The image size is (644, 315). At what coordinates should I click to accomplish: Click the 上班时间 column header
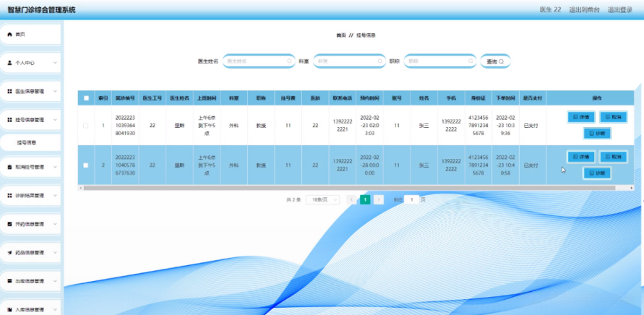click(x=207, y=98)
